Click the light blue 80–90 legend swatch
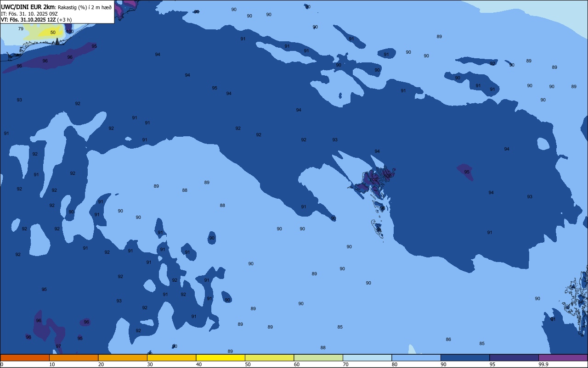Screen dimensions: 588x368 coord(416,357)
